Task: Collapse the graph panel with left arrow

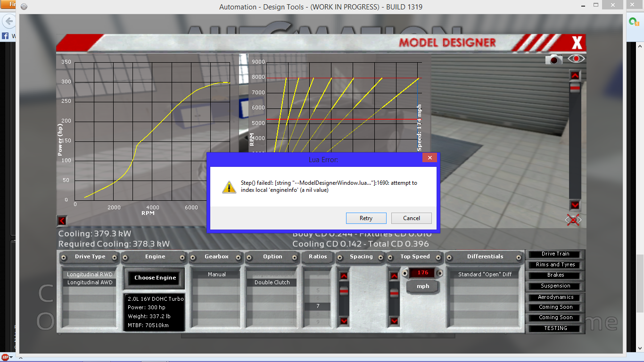Action: point(62,221)
